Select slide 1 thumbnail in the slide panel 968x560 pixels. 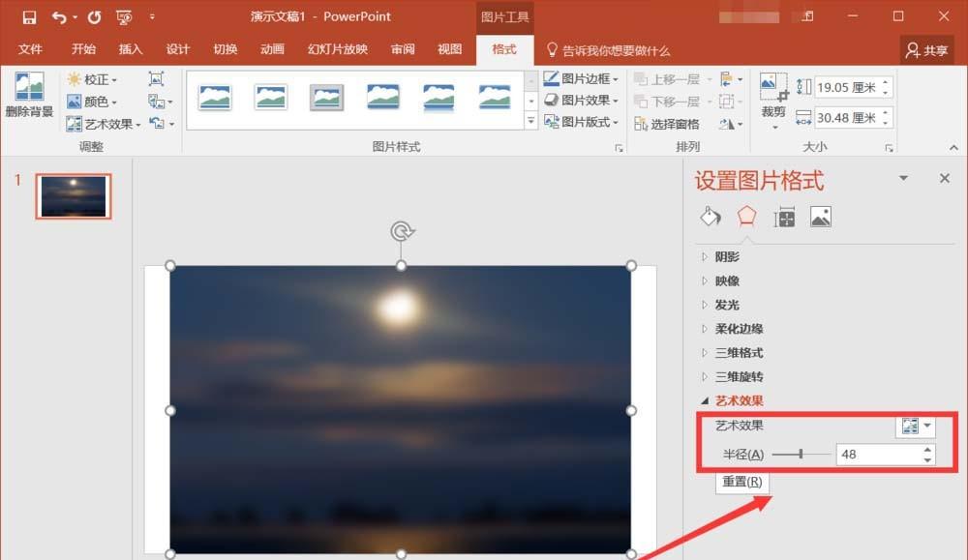coord(73,194)
